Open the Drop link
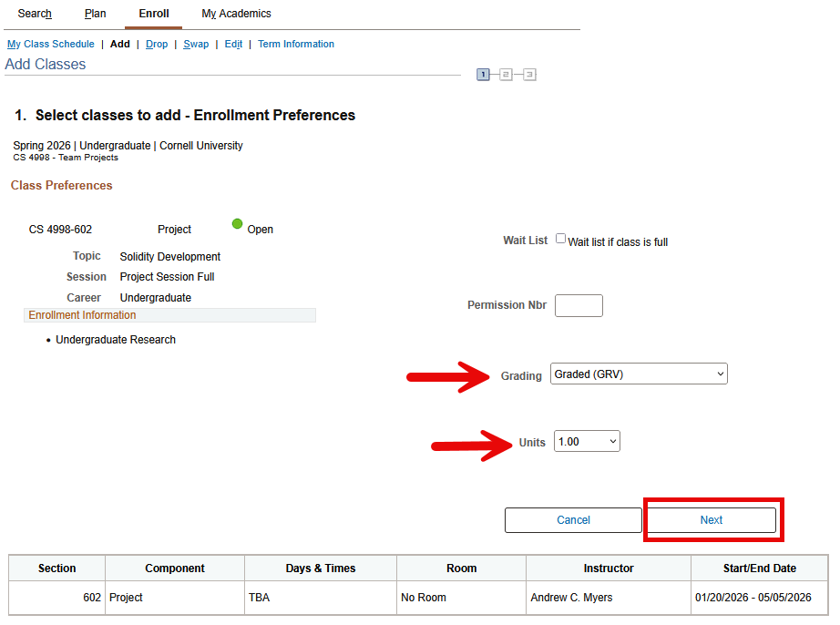 click(157, 44)
